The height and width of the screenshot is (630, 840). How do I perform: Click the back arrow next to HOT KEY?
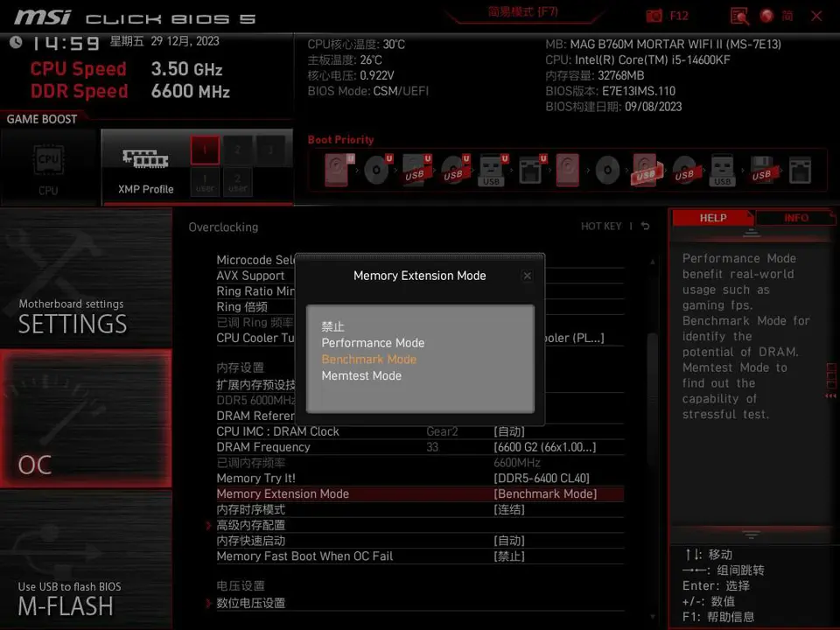click(645, 227)
